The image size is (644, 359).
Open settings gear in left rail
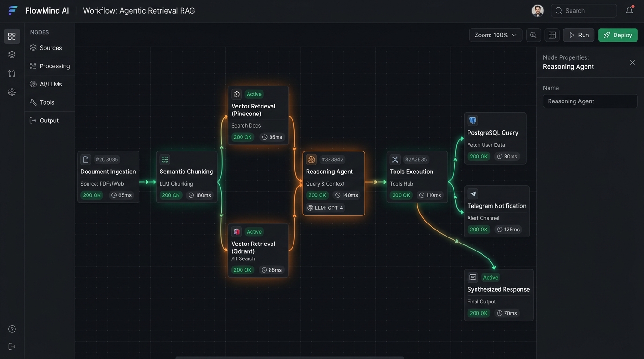coord(12,93)
